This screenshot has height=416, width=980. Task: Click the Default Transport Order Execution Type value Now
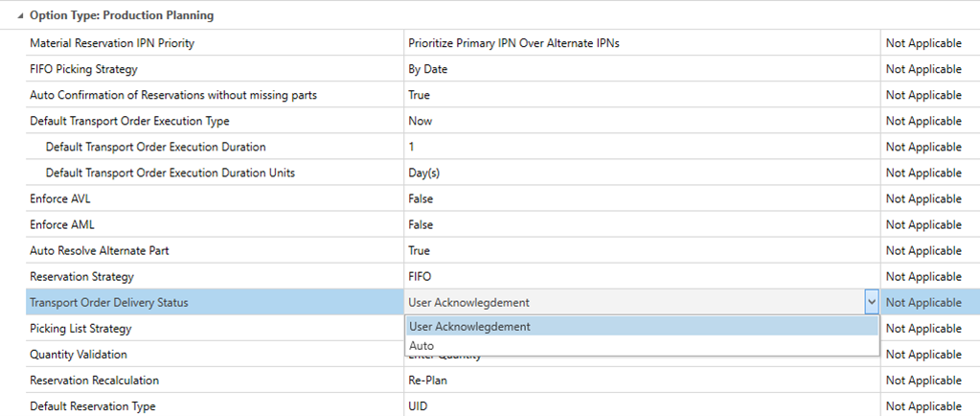420,121
